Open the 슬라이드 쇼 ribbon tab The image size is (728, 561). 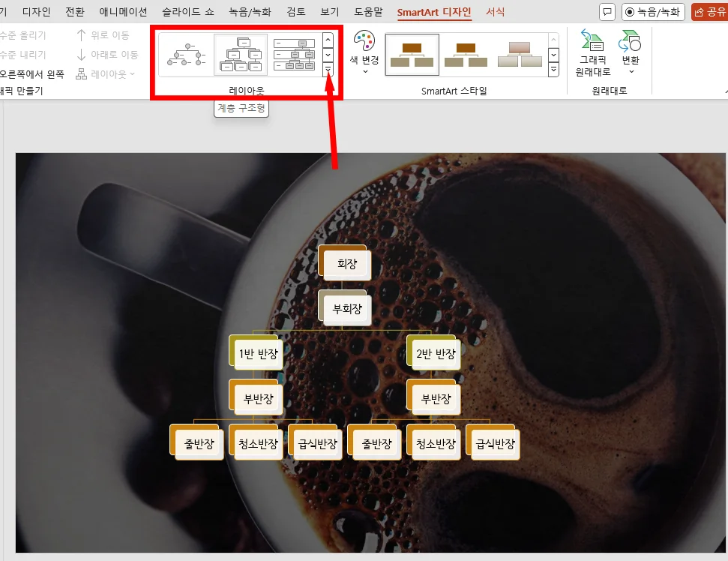click(x=188, y=11)
